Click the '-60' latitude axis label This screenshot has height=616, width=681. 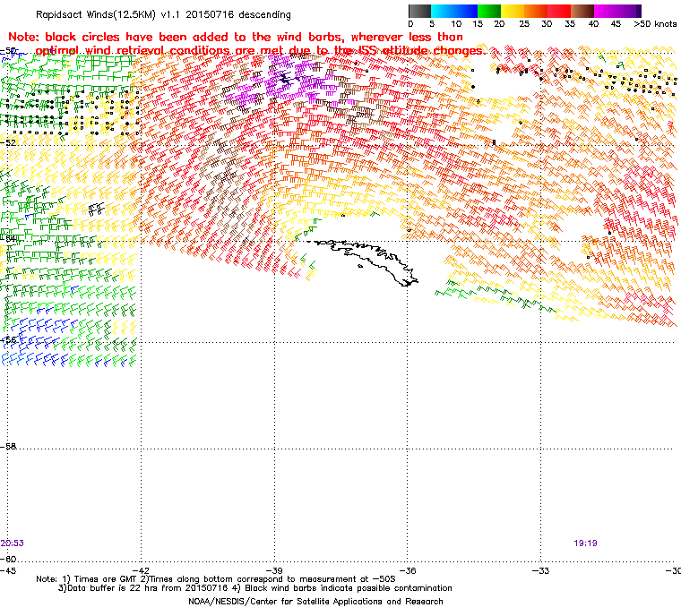(8, 559)
